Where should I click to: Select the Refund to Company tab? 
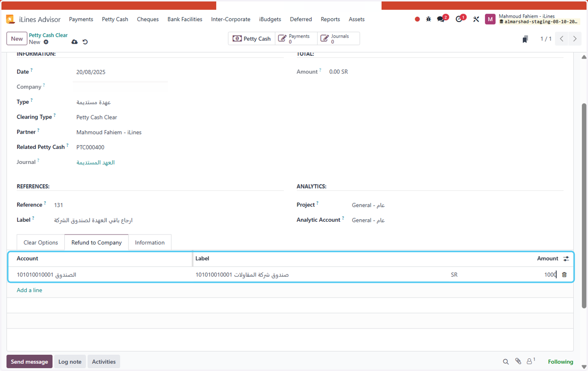tap(97, 242)
